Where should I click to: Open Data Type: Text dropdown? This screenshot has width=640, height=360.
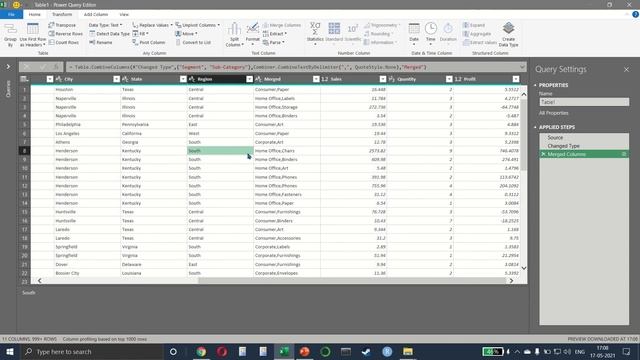(105, 25)
